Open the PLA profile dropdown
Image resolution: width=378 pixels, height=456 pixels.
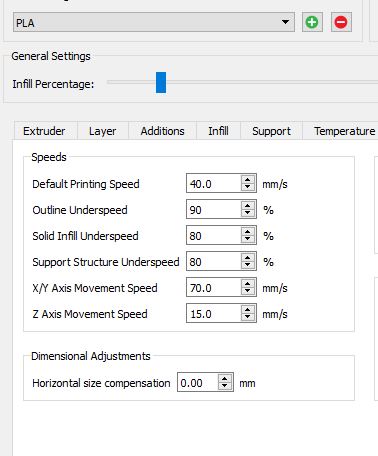coord(154,23)
